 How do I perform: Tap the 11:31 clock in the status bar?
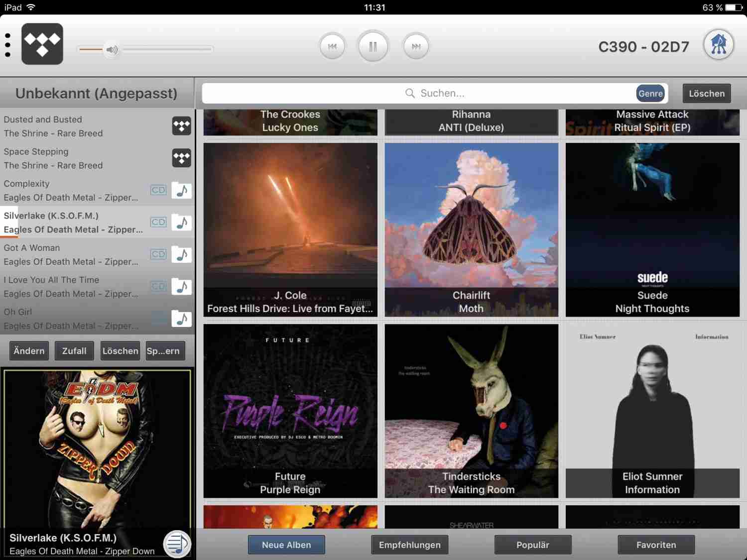pyautogui.click(x=374, y=7)
